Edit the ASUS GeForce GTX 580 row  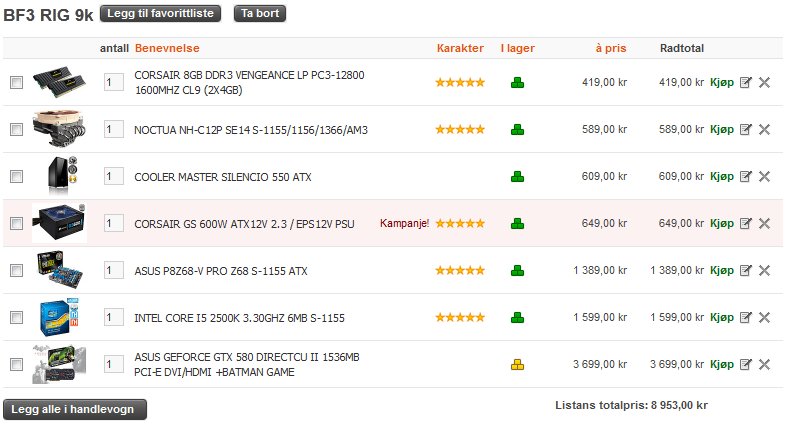(x=746, y=364)
